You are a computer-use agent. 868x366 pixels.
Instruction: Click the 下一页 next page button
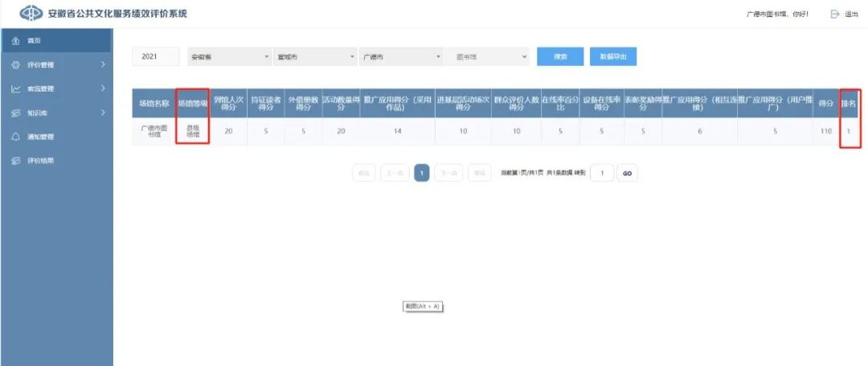[448, 173]
